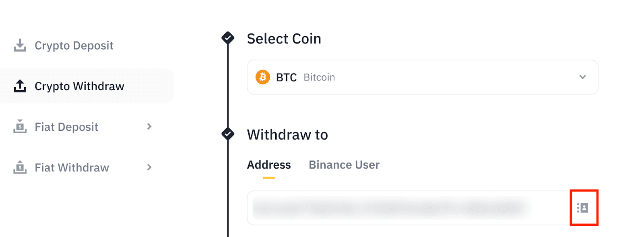Expand the Fiat Withdraw submenu arrow
644x237 pixels.
149,167
